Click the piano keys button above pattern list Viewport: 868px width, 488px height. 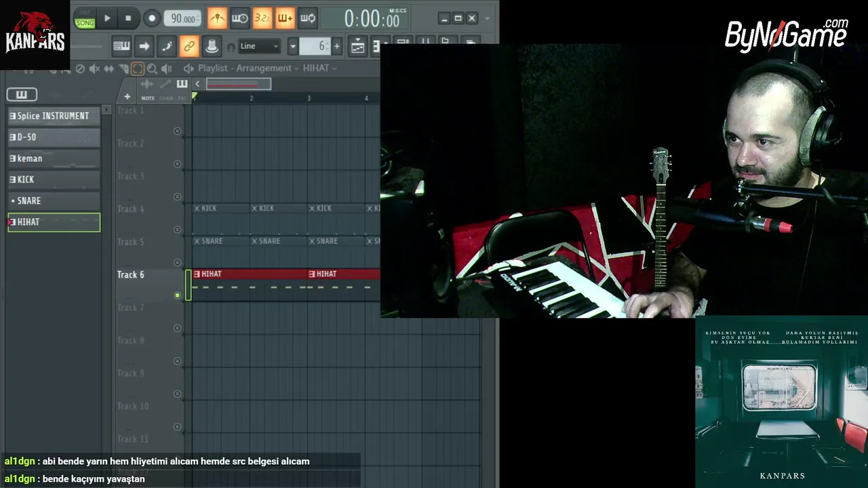click(22, 94)
